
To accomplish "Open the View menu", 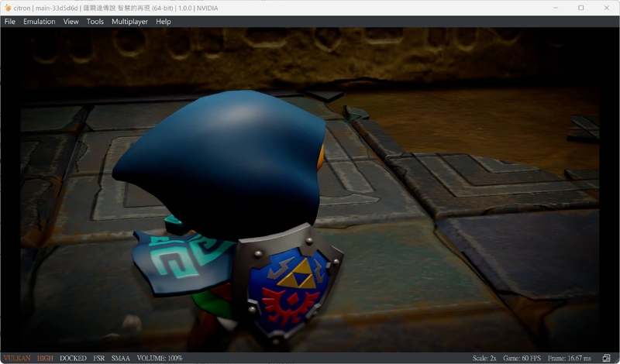I will pos(71,22).
